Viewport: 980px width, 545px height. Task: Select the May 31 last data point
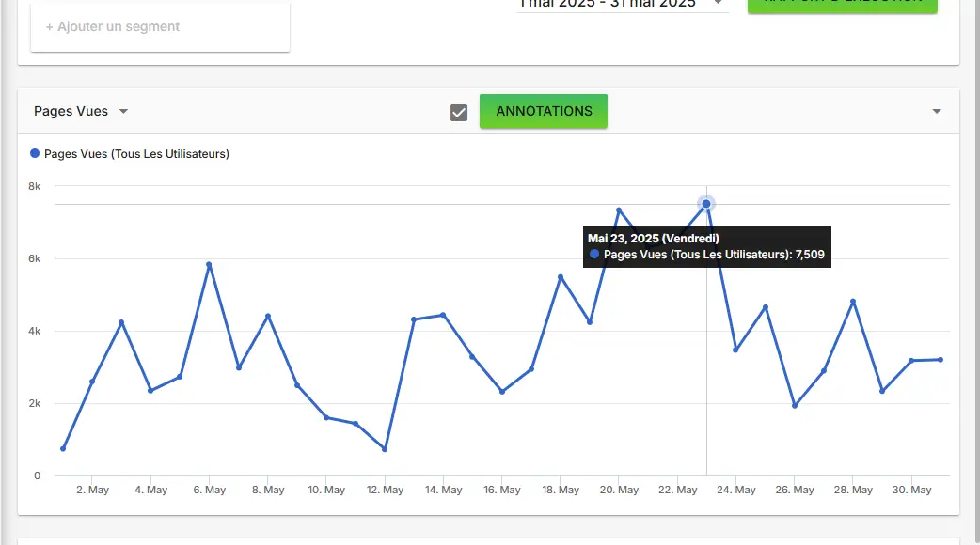[x=940, y=360]
